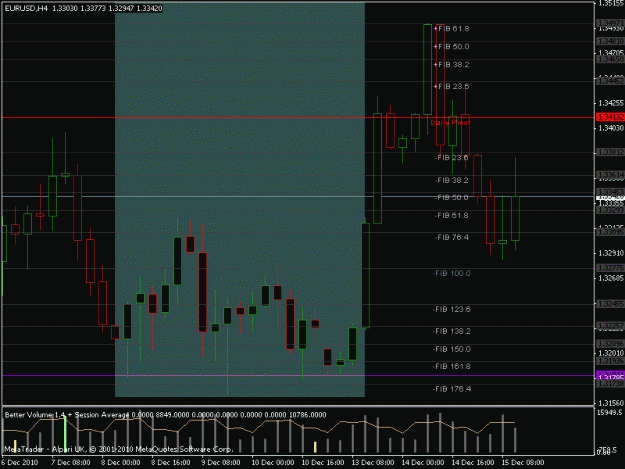Viewport: 625px width, 469px height.
Task: Click the grey 1.31936 level price tag
Action: click(610, 361)
